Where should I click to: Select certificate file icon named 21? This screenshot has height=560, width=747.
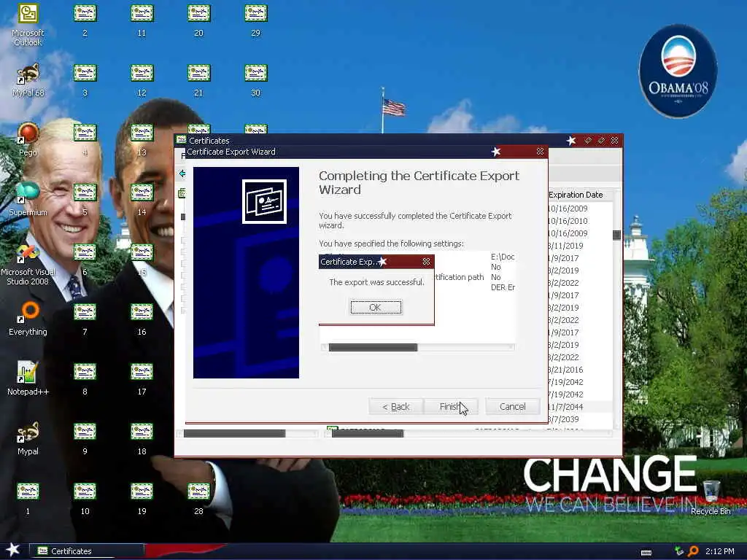[x=198, y=80]
